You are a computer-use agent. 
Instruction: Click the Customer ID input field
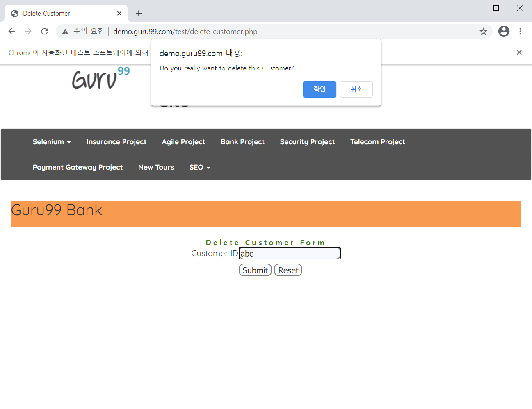(290, 253)
